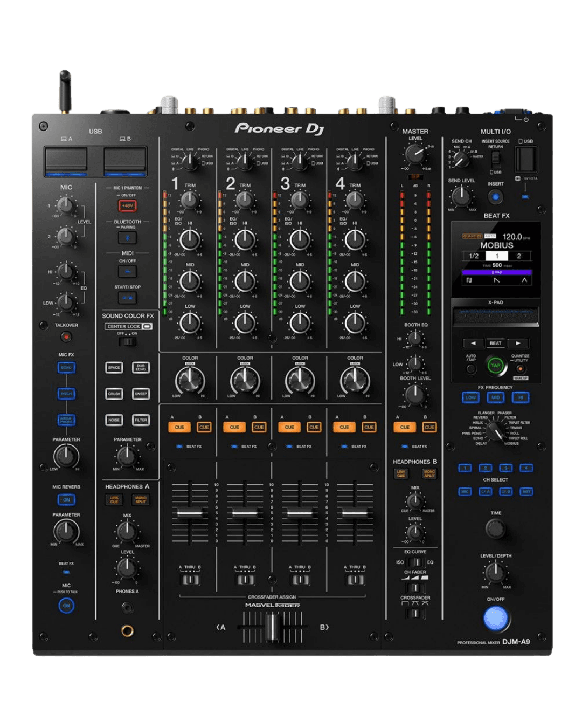Image resolution: width=582 pixels, height=728 pixels.
Task: Turn on the MIC REVERB ON button
Action: tap(66, 499)
